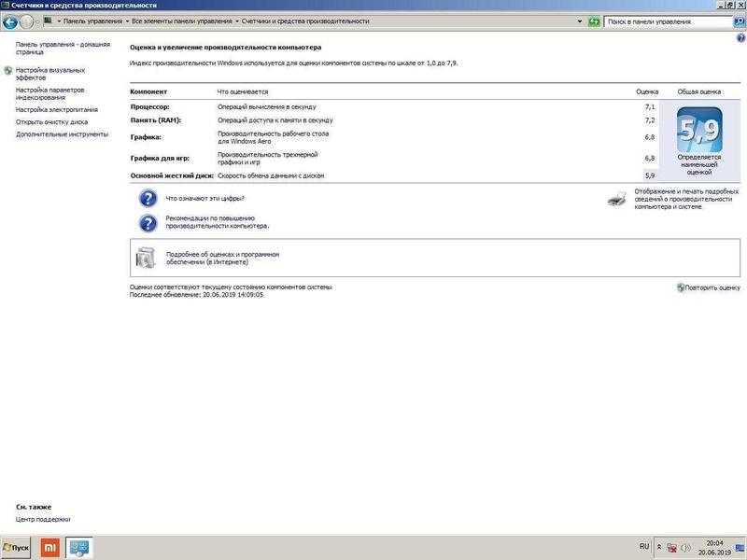
Task: Click processor score value 7,1
Action: (x=650, y=106)
